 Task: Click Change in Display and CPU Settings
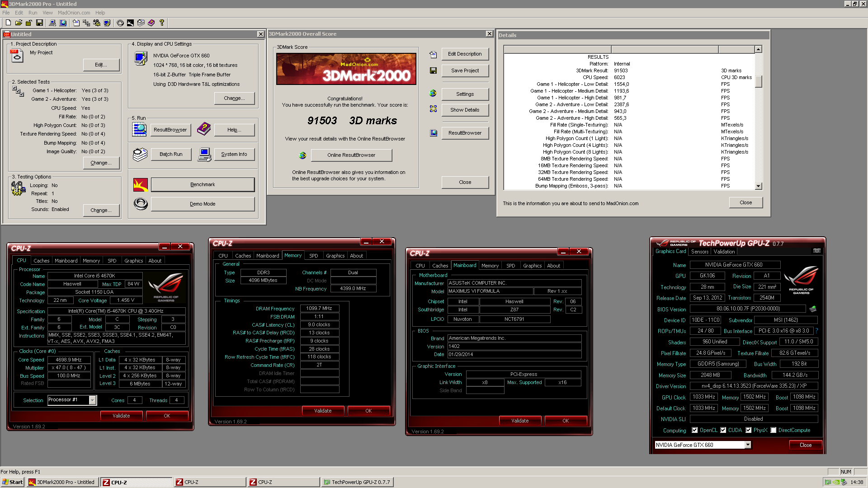(x=234, y=98)
